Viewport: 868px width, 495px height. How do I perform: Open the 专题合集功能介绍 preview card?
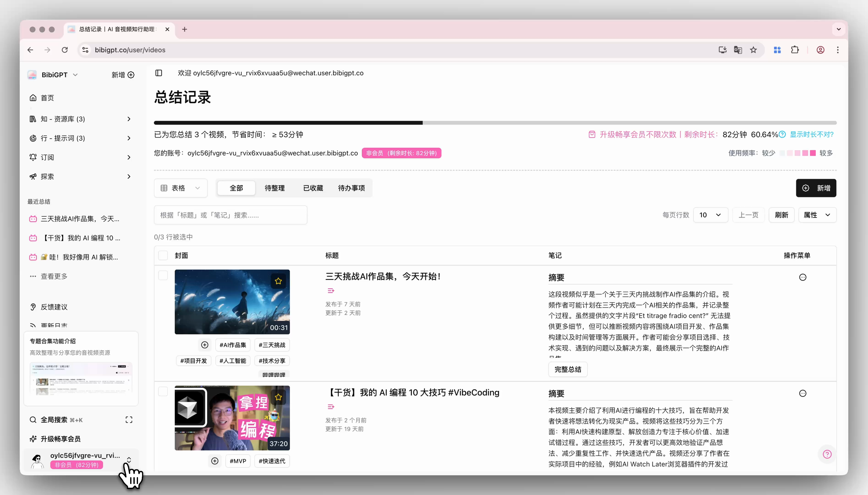coord(81,369)
